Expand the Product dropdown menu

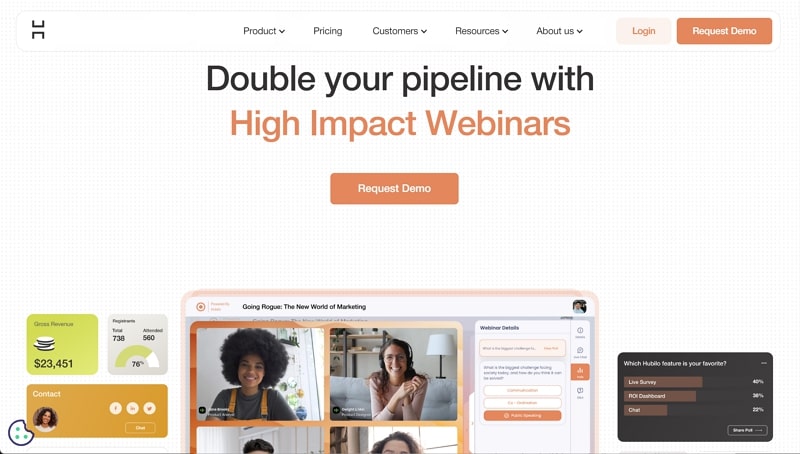(x=264, y=31)
